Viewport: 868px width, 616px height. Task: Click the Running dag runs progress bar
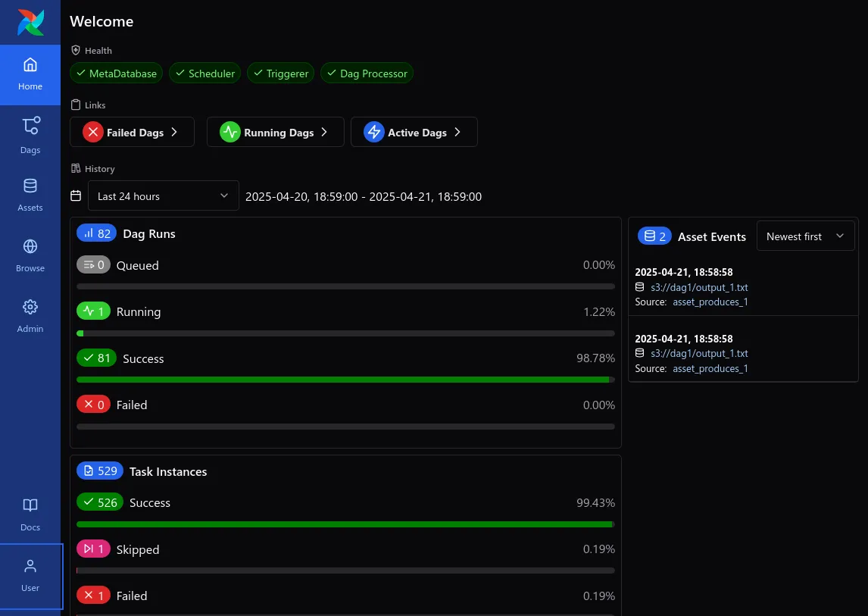345,333
